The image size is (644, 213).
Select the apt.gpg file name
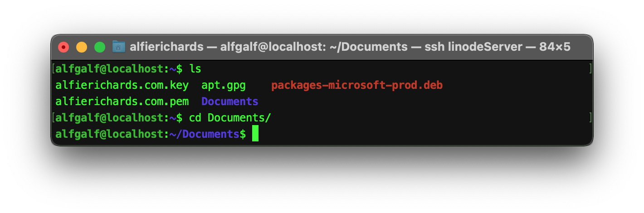(x=224, y=85)
